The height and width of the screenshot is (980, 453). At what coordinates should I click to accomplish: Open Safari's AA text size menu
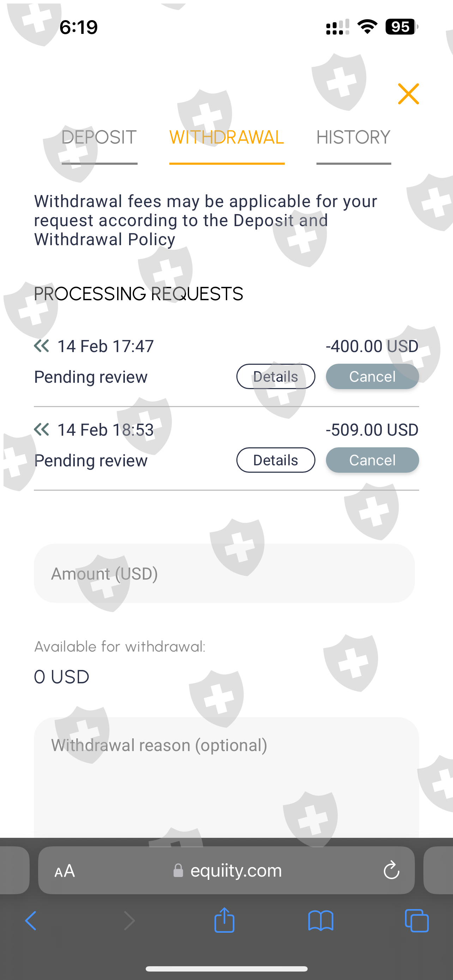[65, 870]
